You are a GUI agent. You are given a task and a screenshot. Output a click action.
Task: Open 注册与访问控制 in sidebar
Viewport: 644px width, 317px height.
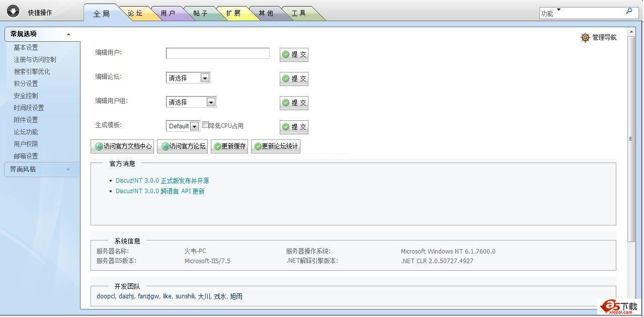click(x=35, y=59)
